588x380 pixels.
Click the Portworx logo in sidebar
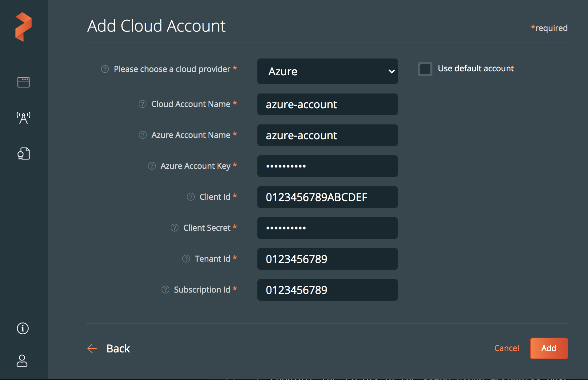click(24, 27)
